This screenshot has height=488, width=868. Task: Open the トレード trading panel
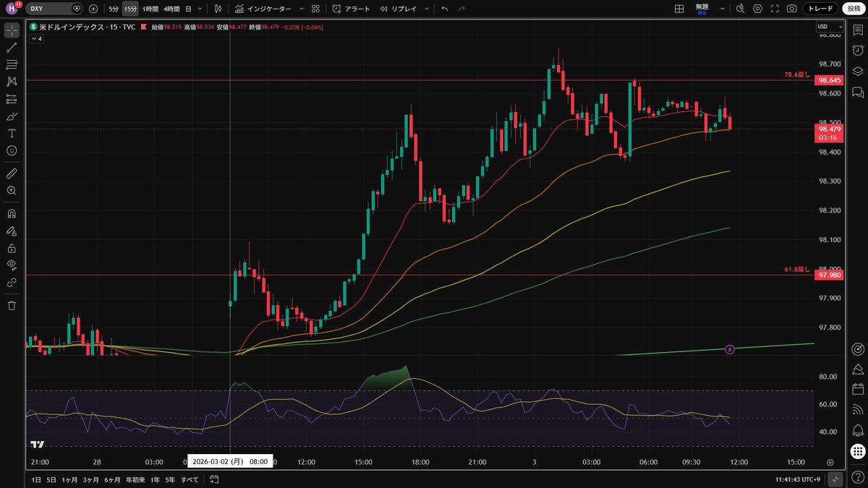[x=821, y=9]
